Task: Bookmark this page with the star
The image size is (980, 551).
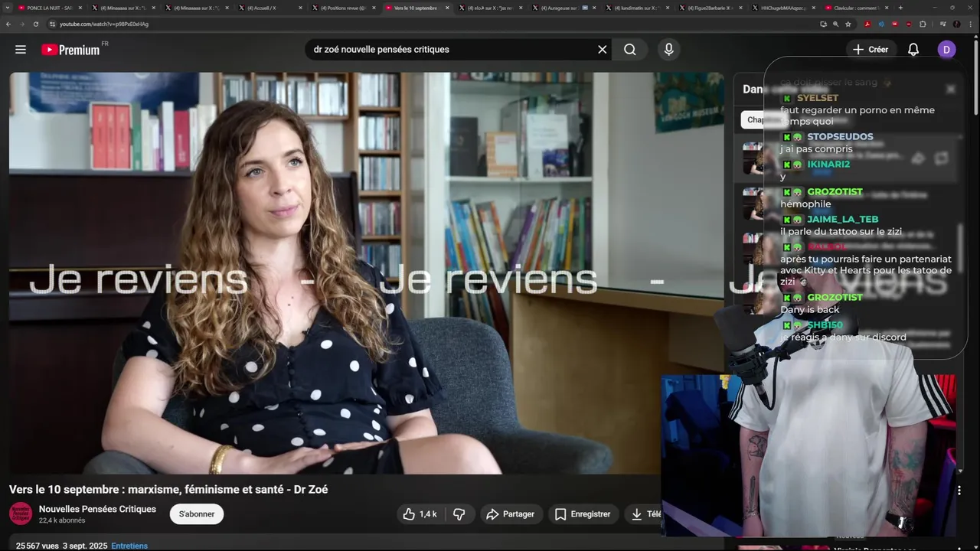Action: pyautogui.click(x=848, y=24)
